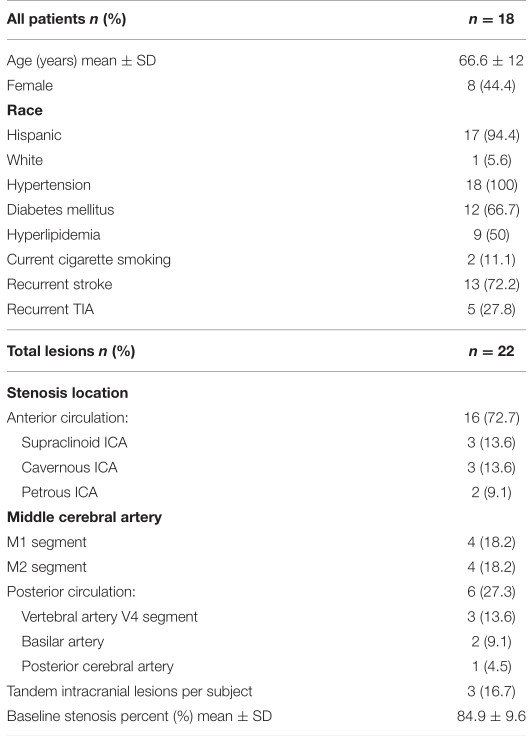Select the 'n = 22' header value
Image resolution: width=532 pixels, height=736 pixels.
(491, 351)
